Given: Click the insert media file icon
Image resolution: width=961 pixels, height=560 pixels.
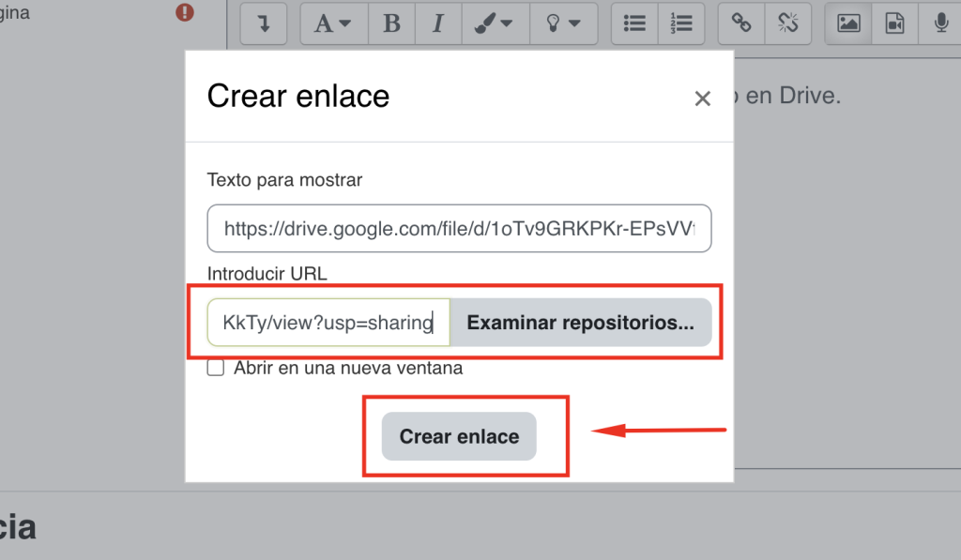Looking at the screenshot, I should tap(894, 23).
